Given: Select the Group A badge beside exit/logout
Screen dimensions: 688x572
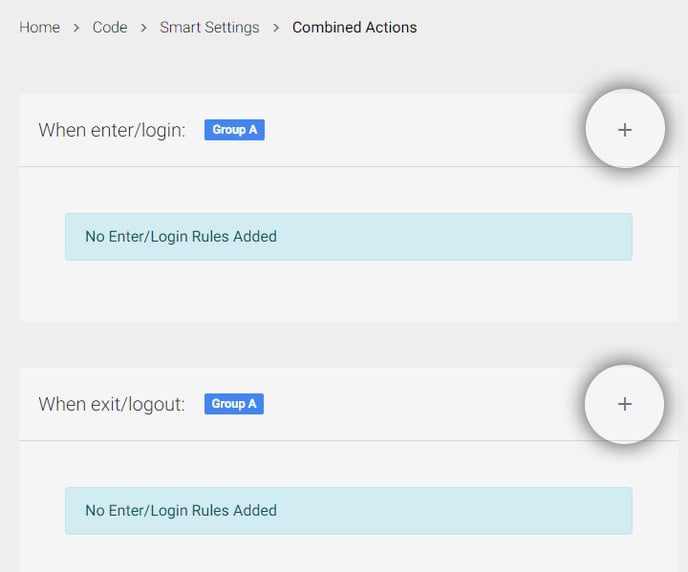Looking at the screenshot, I should click(x=234, y=404).
